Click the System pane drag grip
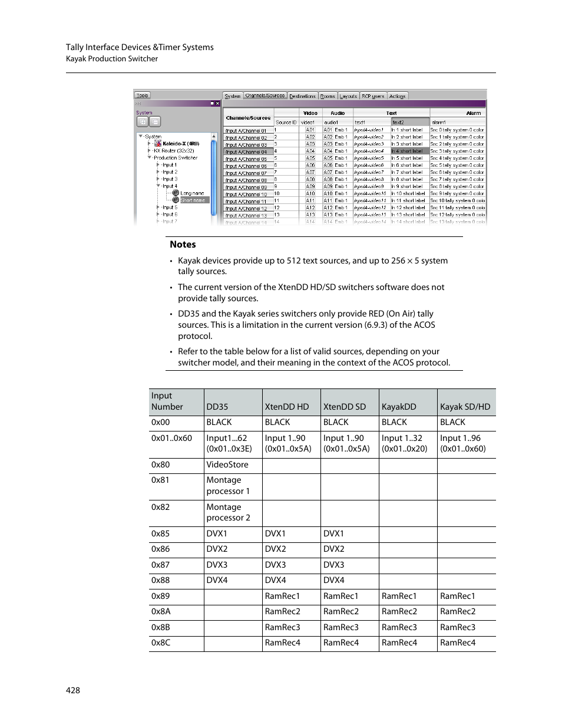The image size is (562, 728). click(x=138, y=103)
